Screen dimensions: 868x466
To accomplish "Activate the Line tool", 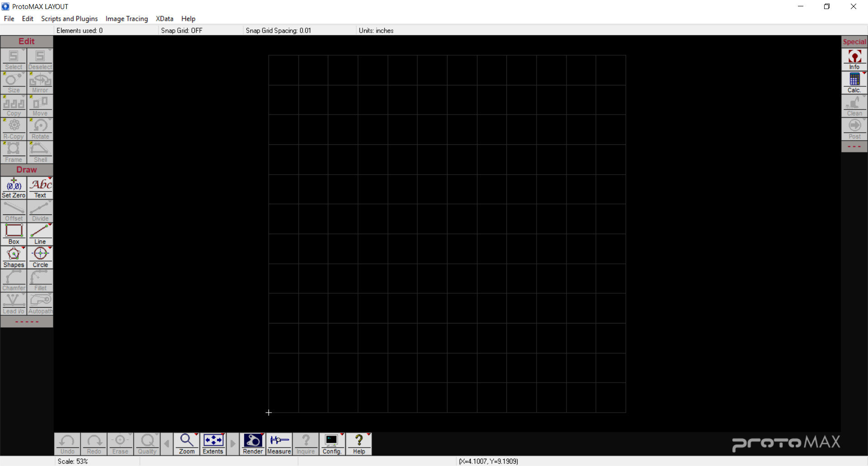I will pyautogui.click(x=40, y=234).
